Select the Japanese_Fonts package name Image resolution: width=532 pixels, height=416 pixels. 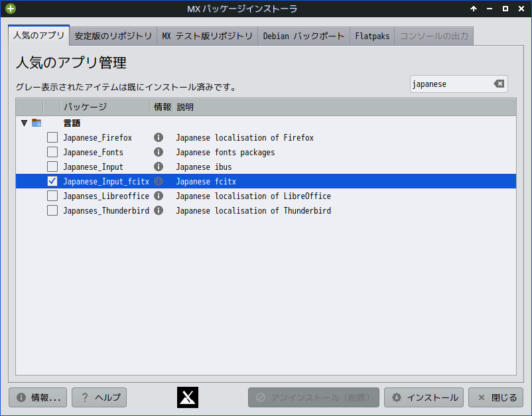(x=93, y=153)
